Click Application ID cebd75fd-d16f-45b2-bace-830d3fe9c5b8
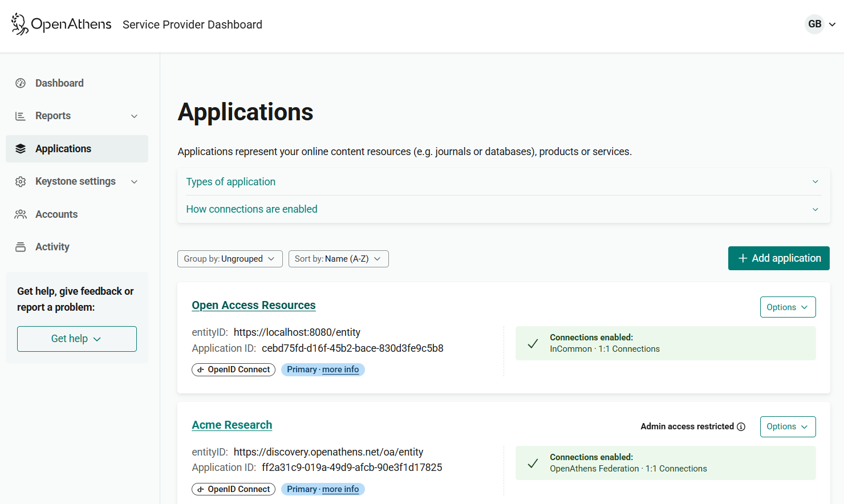 (x=352, y=348)
